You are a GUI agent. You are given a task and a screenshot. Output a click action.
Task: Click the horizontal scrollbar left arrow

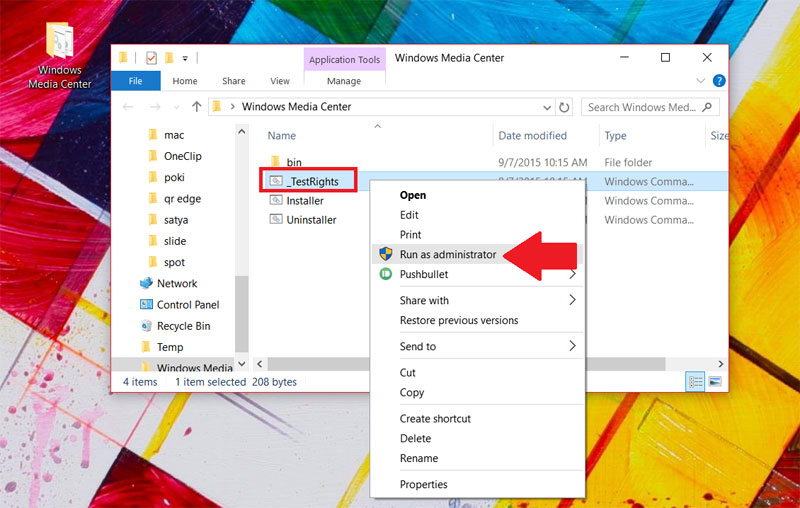(x=260, y=364)
